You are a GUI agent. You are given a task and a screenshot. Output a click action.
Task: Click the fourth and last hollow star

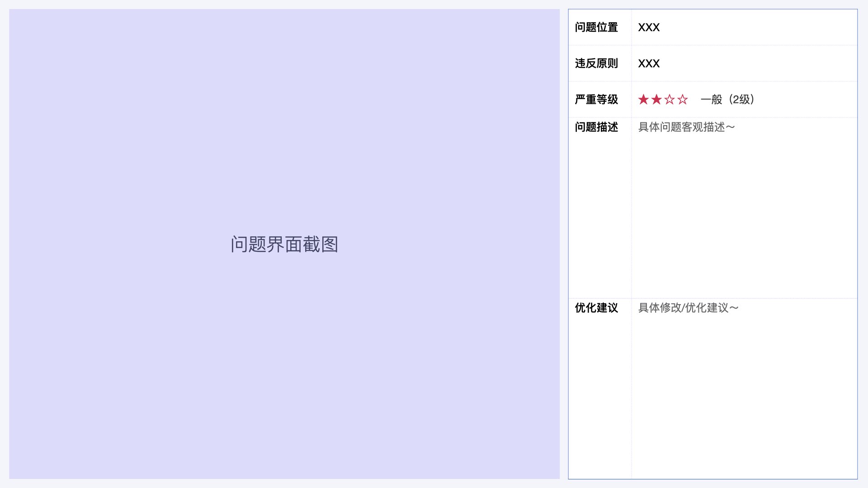tap(683, 99)
